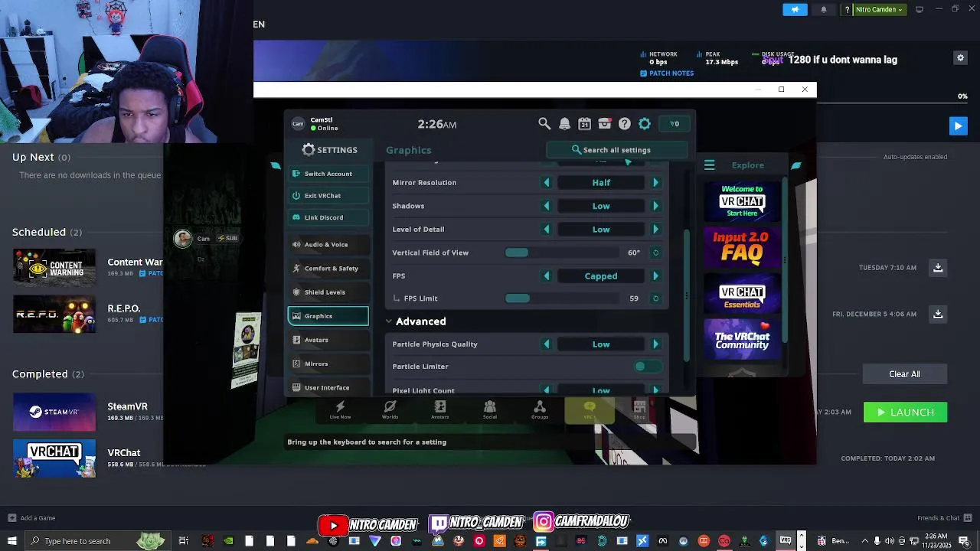
Task: Click Add a Game in Steam
Action: [31, 518]
